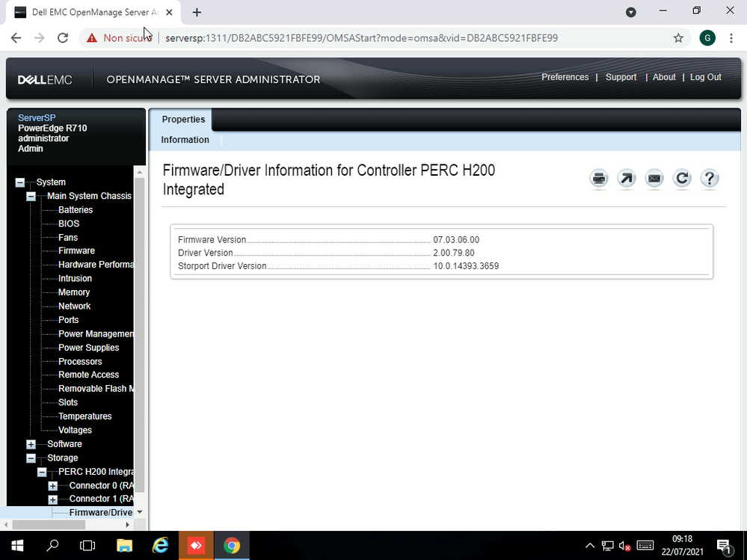Expand Connector 0 node
The width and height of the screenshot is (747, 560).
(53, 486)
